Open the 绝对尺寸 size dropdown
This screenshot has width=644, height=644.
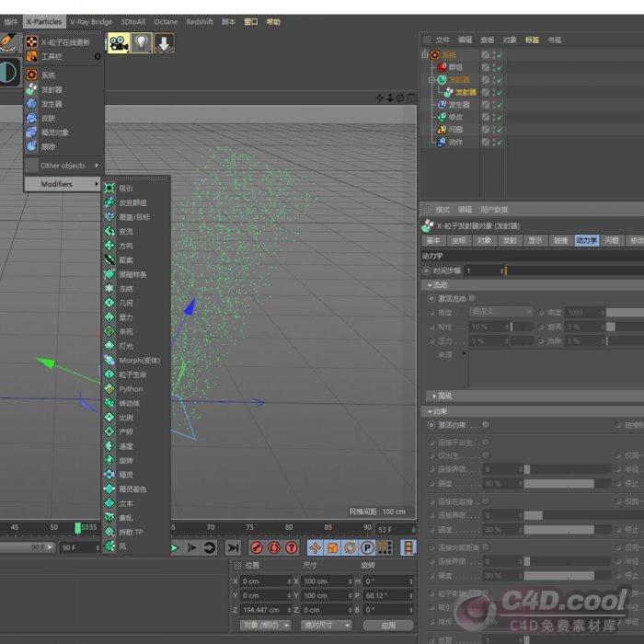(x=326, y=625)
